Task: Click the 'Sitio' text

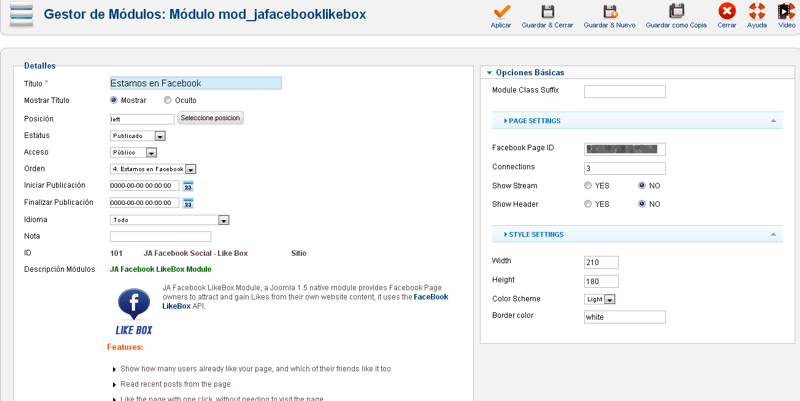Action: coord(299,253)
